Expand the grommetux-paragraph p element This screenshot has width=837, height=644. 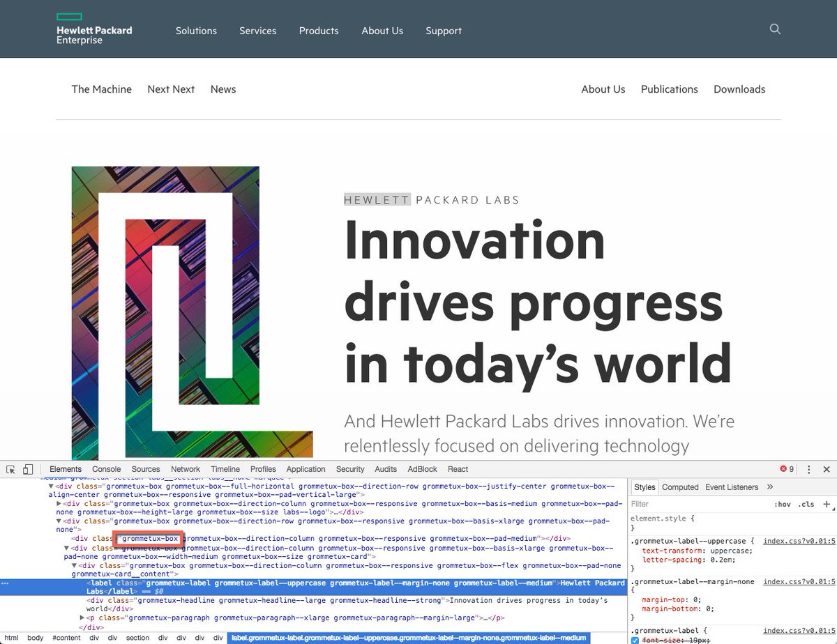tap(83, 618)
